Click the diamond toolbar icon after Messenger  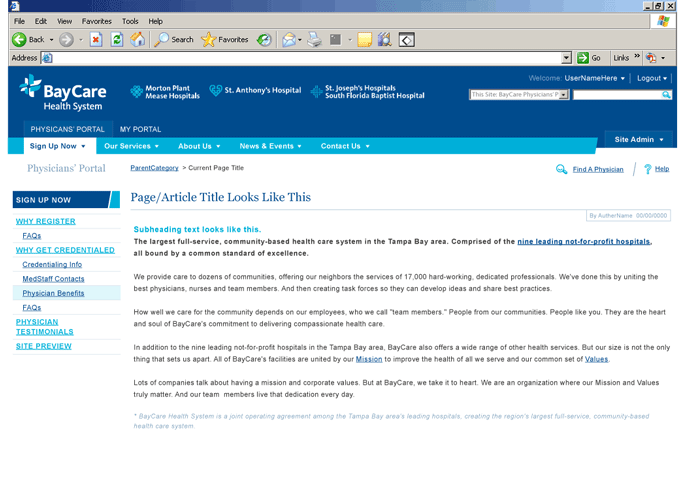[407, 40]
